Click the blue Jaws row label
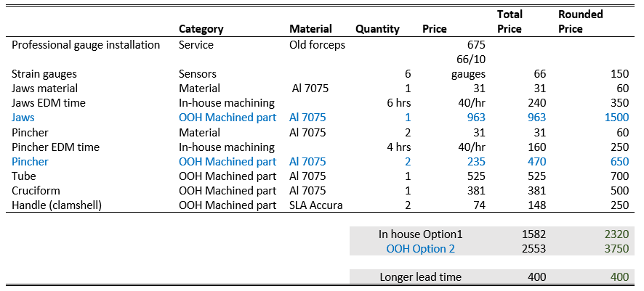Viewport: 644px width, 291px height. 23,118
